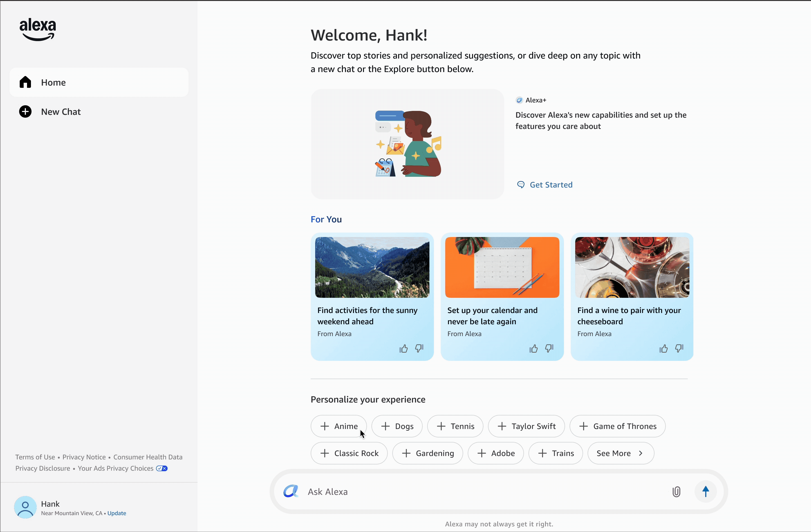Click the 'Find activities for the sunny weekend ahead' title

click(x=367, y=316)
